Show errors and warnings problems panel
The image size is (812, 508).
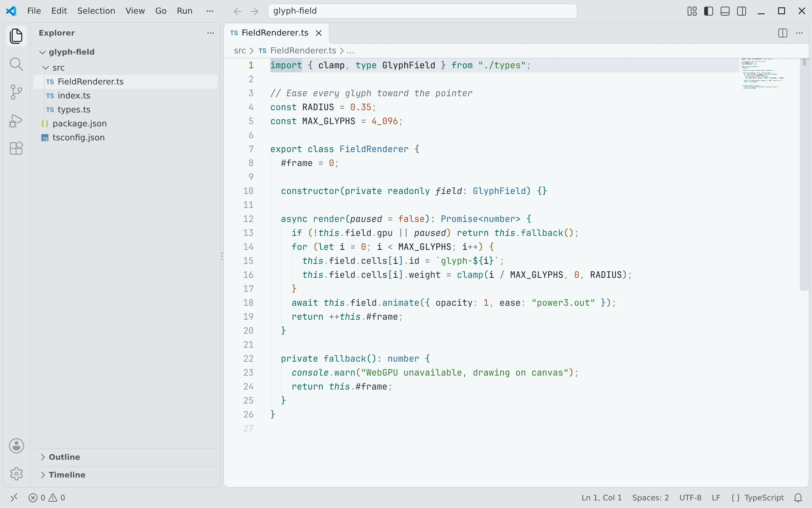click(47, 498)
